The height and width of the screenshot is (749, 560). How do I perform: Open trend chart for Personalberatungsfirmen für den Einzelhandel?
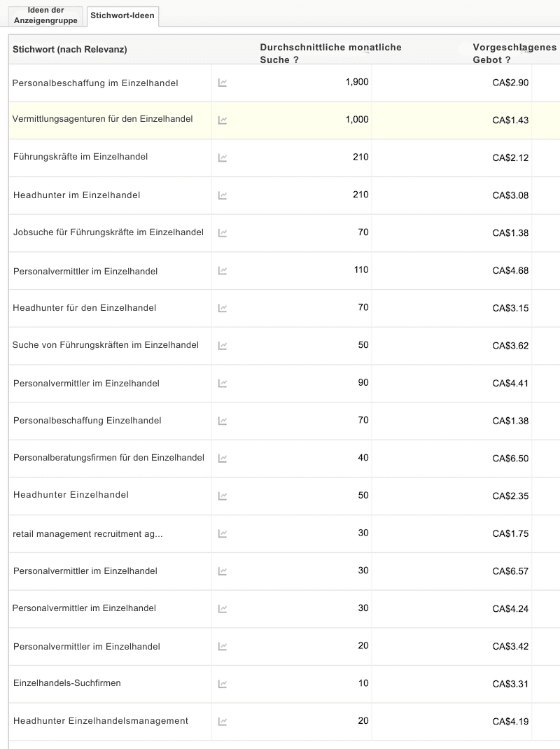[223, 458]
